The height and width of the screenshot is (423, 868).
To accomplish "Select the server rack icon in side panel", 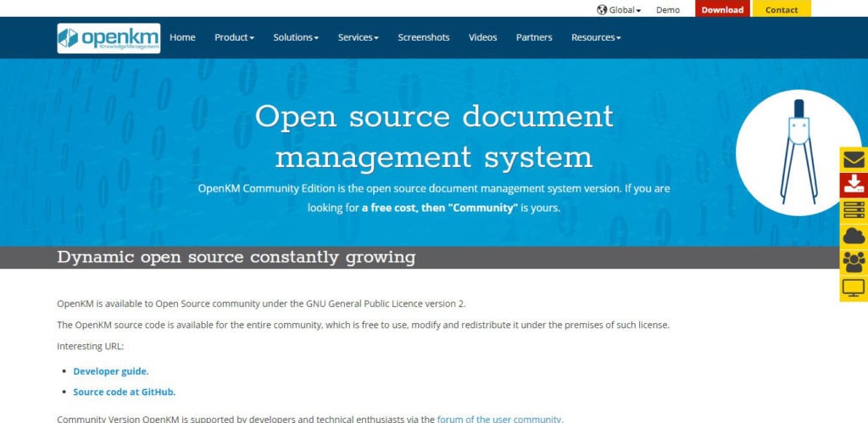I will coord(854,210).
